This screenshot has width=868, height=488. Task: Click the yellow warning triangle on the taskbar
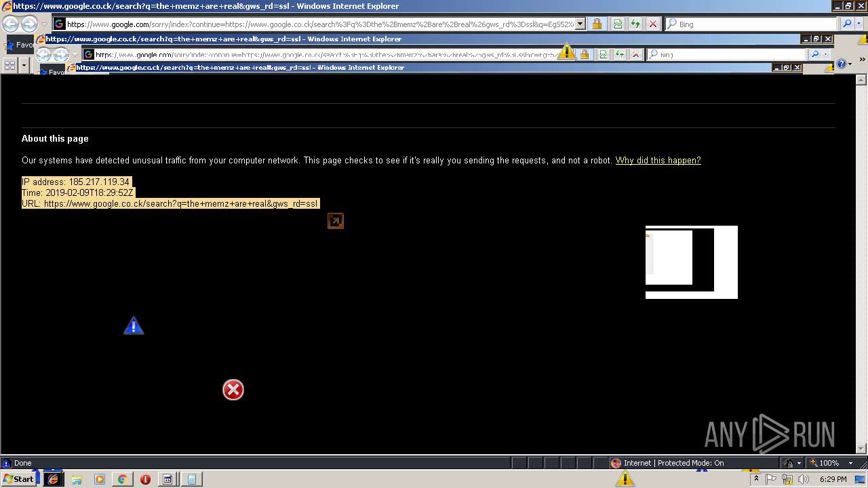[625, 479]
